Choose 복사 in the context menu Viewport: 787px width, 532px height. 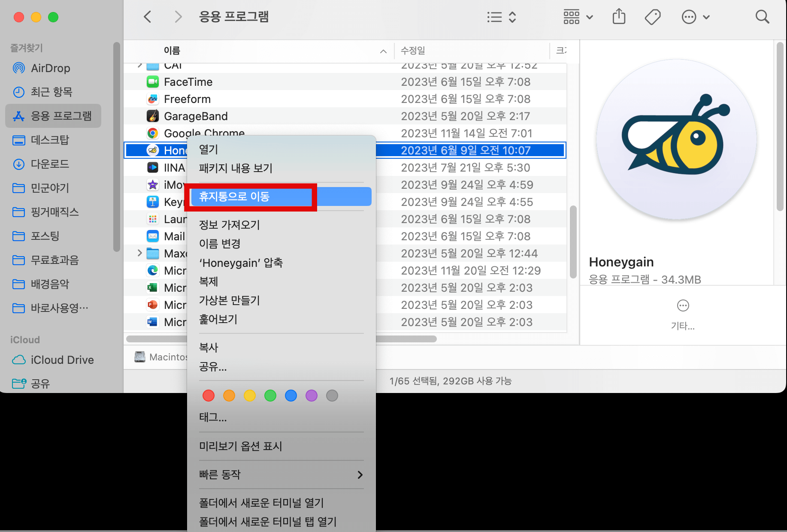coord(282,348)
